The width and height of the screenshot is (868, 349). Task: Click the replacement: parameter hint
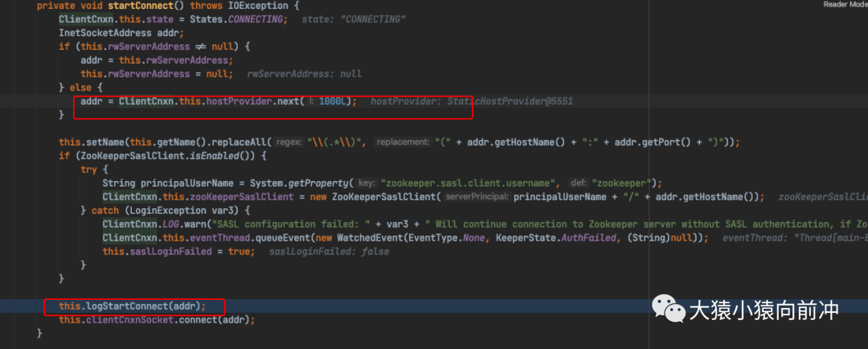[403, 142]
